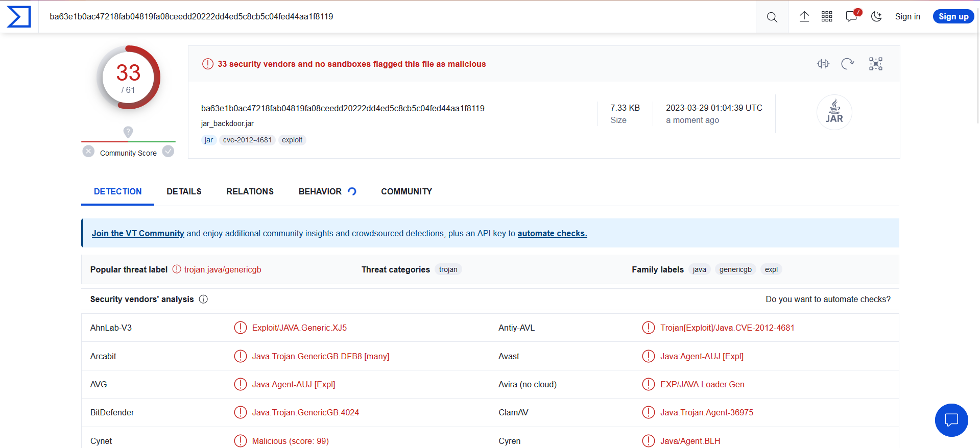The width and height of the screenshot is (980, 448).
Task: Click the community score question marker
Action: [128, 132]
